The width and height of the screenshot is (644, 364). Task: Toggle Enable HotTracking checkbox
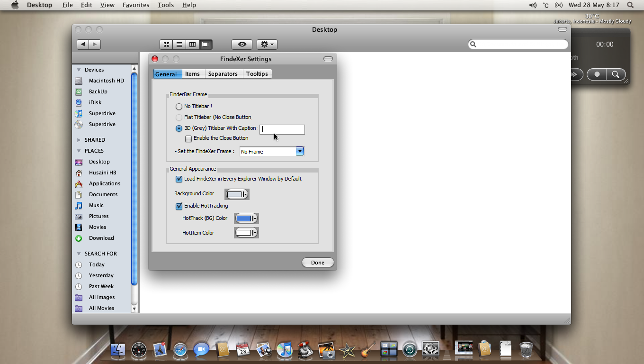179,206
